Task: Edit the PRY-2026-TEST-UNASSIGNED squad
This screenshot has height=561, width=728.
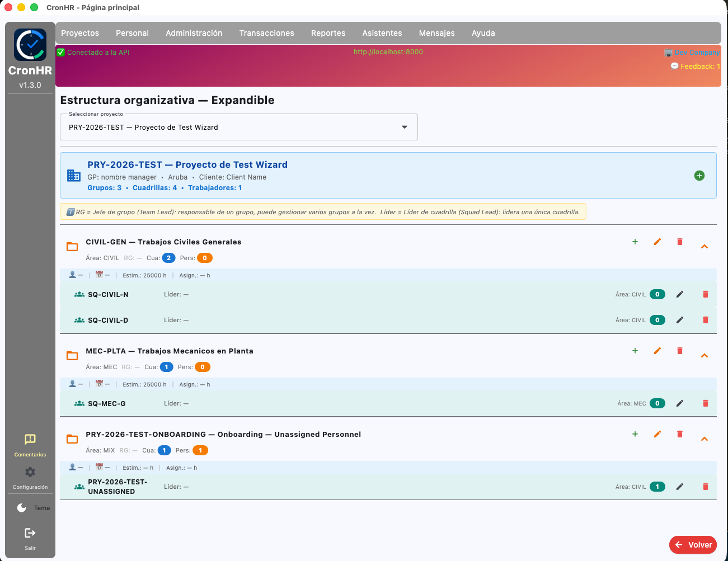Action: coord(680,487)
